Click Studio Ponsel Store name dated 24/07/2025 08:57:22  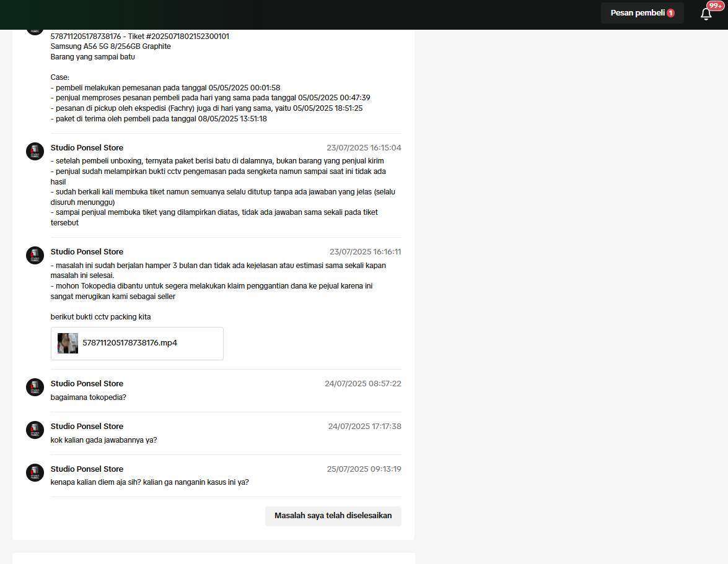[x=87, y=384]
